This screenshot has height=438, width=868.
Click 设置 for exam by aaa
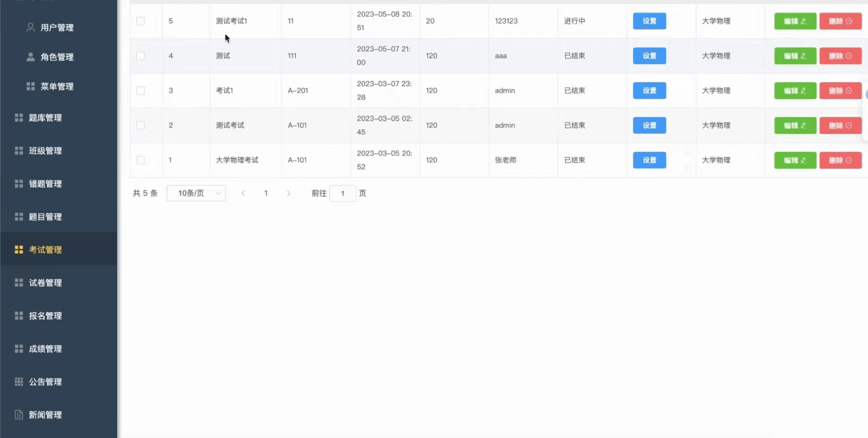pyautogui.click(x=649, y=56)
